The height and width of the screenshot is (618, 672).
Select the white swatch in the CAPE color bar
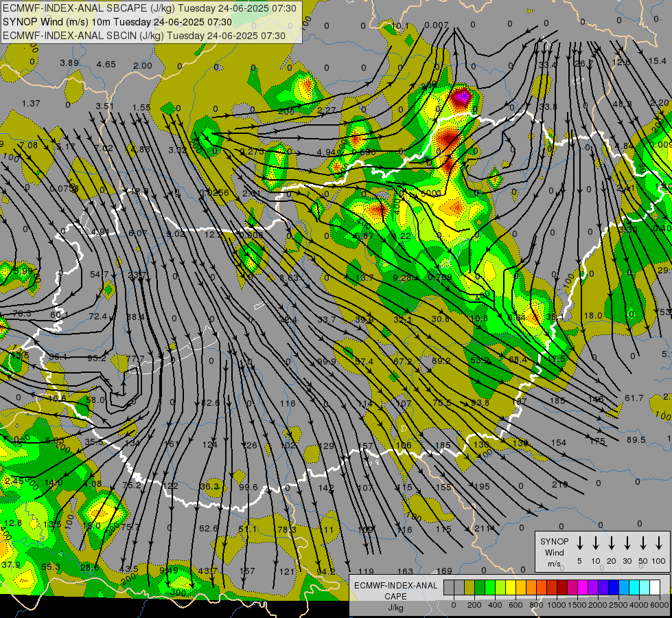655,587
